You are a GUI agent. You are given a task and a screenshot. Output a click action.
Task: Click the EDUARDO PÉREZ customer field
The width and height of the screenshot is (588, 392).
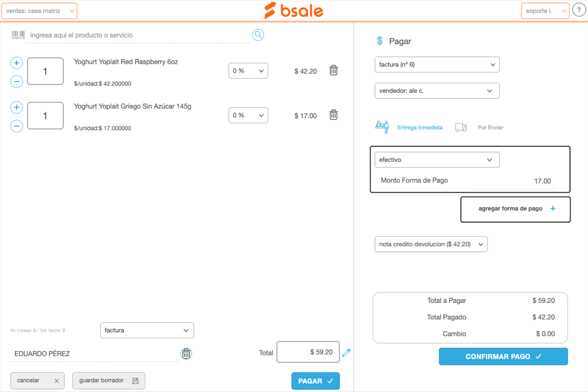click(94, 353)
